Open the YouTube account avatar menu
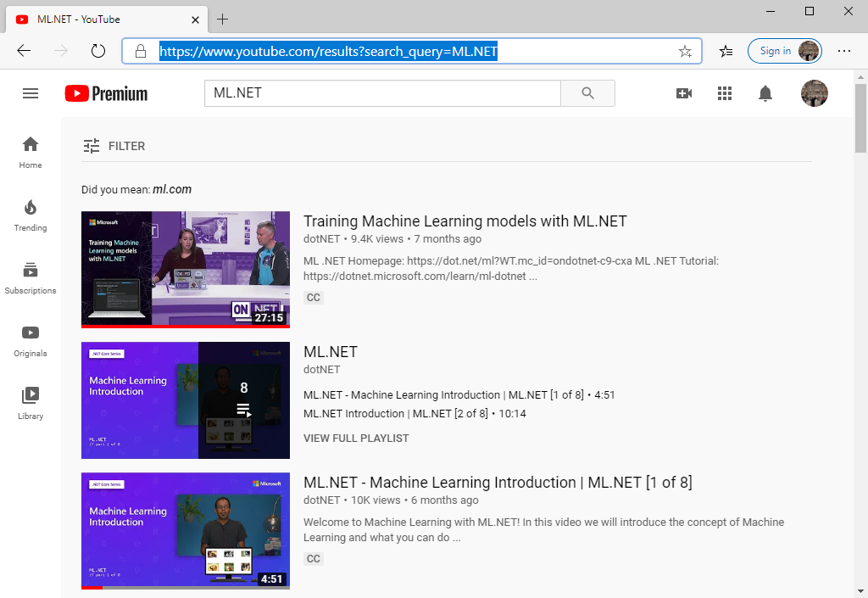The height and width of the screenshot is (598, 868). [815, 93]
